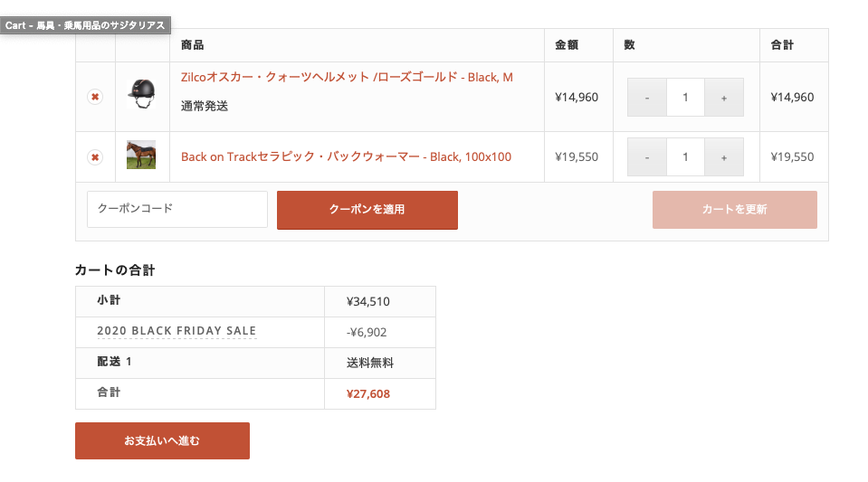
Task: Click the helmet product thumbnail
Action: (x=141, y=94)
